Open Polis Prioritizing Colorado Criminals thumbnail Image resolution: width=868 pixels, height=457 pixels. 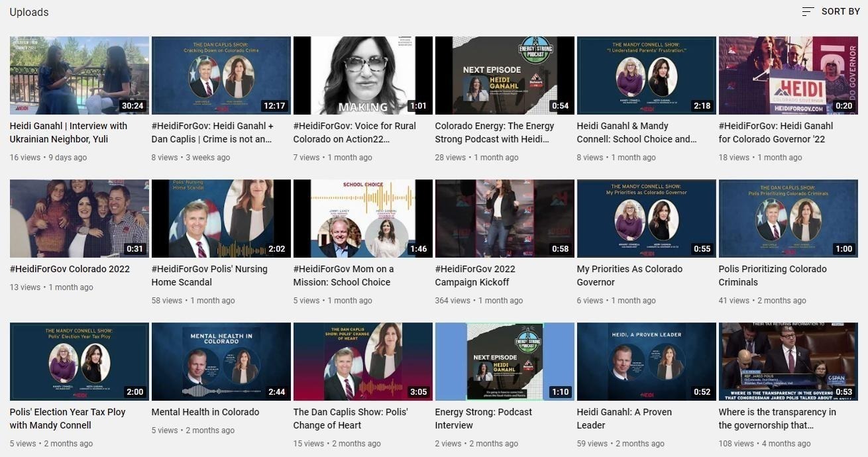788,219
